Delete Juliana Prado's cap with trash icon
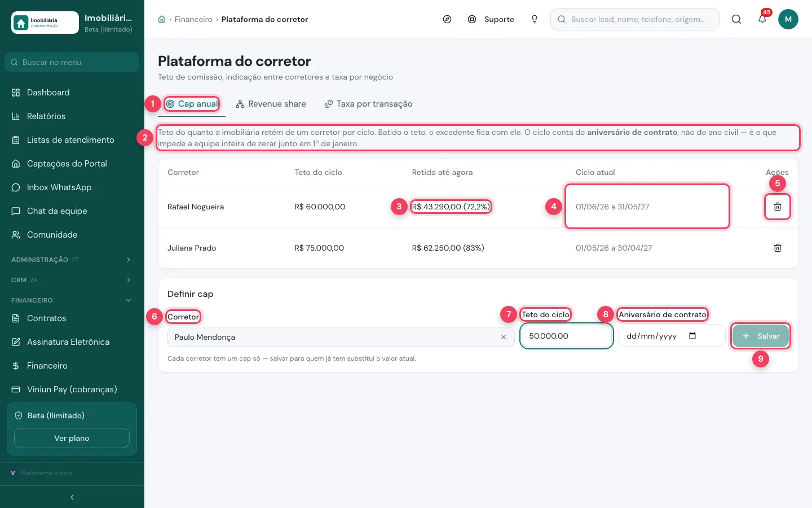 (777, 248)
